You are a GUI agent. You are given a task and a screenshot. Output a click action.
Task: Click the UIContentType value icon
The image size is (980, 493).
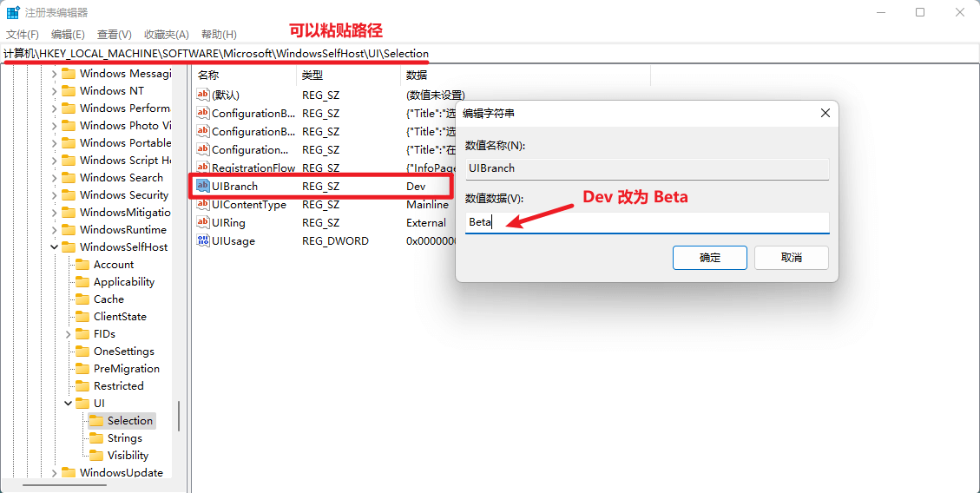[203, 205]
